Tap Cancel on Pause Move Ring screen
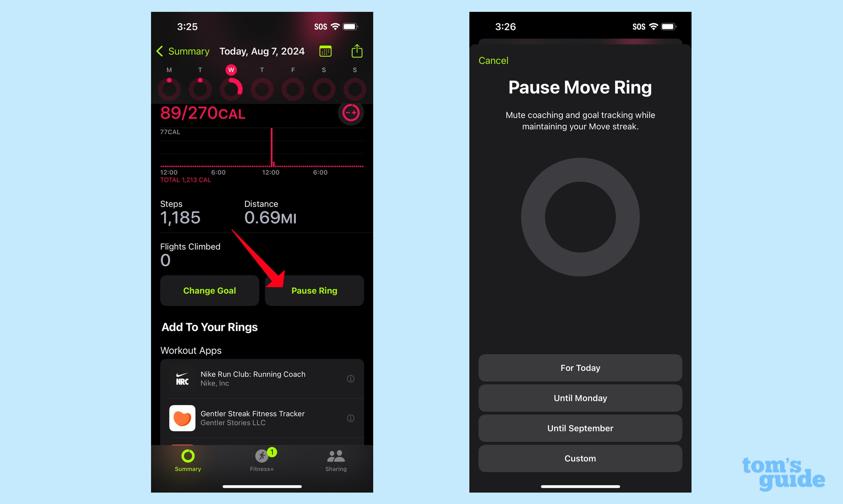Viewport: 843px width, 504px height. click(493, 60)
